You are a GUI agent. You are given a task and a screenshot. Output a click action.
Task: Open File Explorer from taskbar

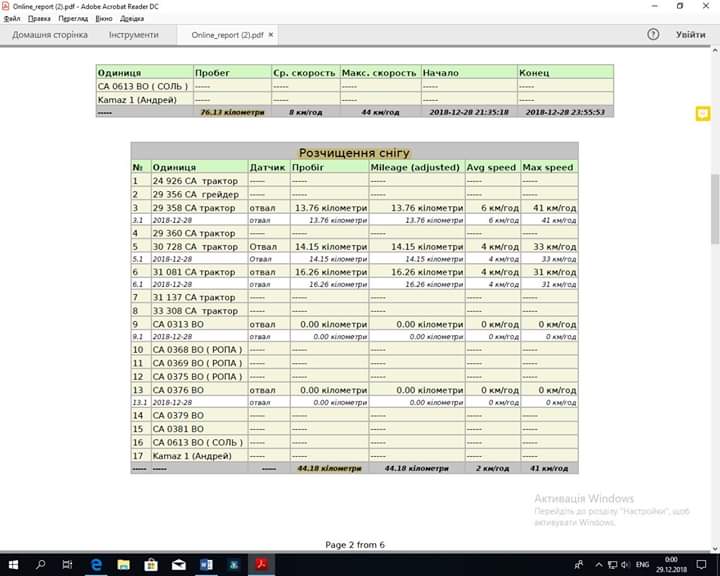click(x=124, y=565)
